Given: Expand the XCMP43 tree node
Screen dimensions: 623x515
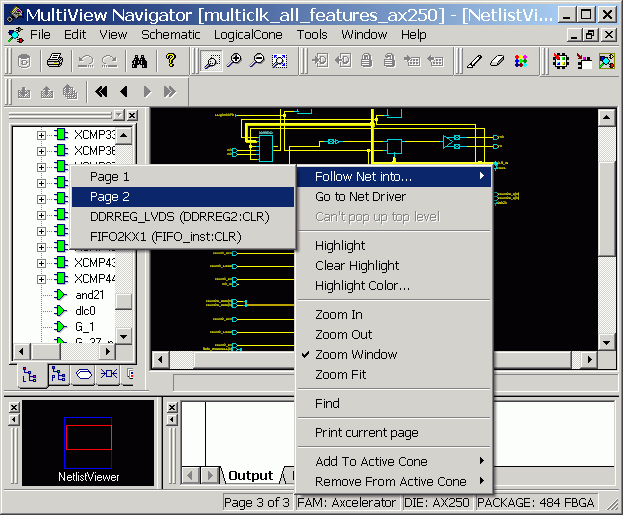Looking at the screenshot, I should pos(41,263).
